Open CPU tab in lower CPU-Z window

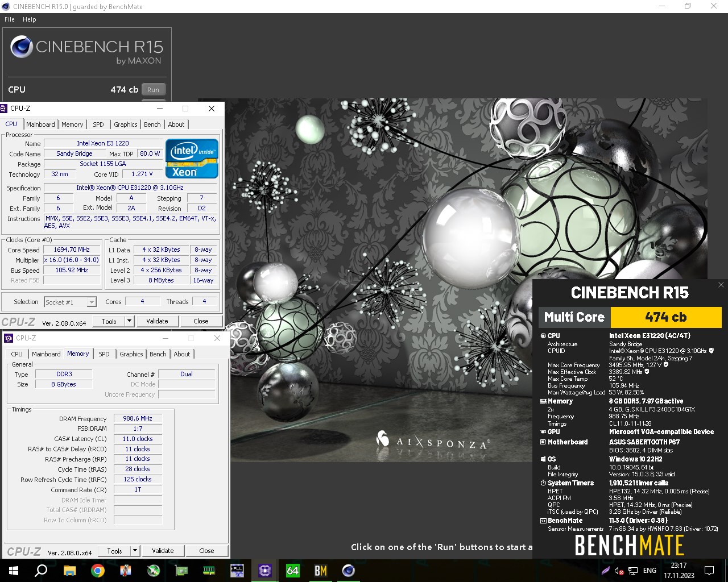coord(17,354)
